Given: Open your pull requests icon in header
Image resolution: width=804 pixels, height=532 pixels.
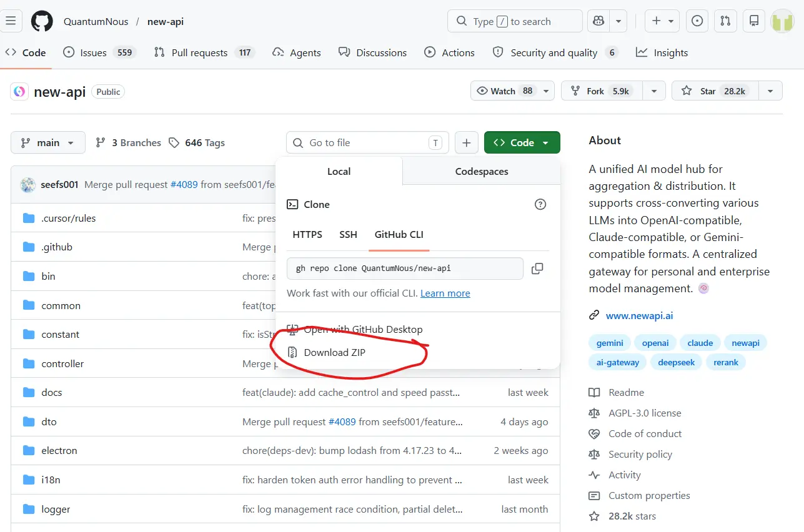Looking at the screenshot, I should [x=725, y=21].
